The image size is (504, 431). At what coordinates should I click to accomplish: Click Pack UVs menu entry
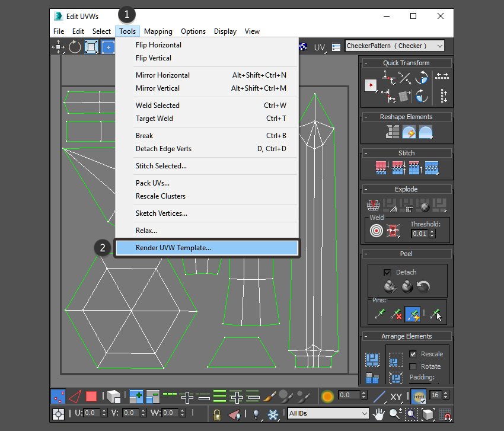tap(152, 183)
